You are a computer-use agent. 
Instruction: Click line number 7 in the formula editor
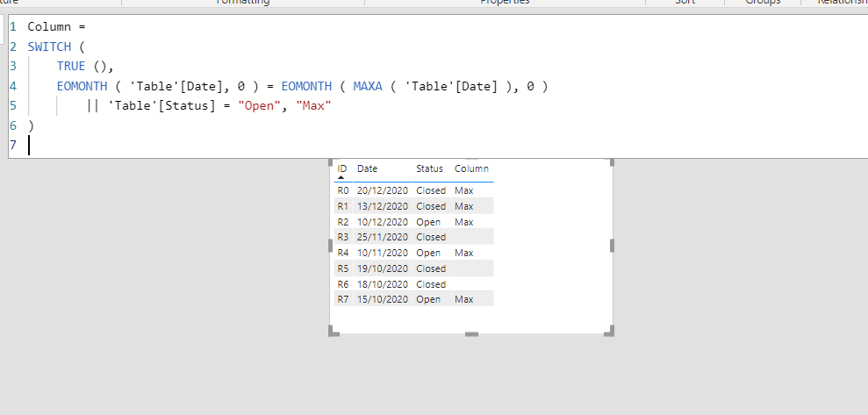click(x=13, y=145)
